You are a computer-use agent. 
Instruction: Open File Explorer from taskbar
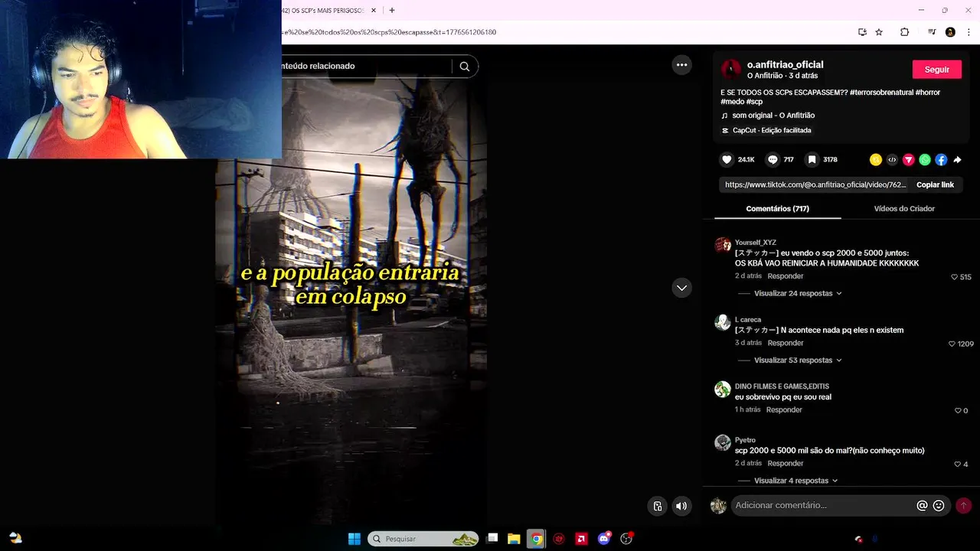click(514, 539)
